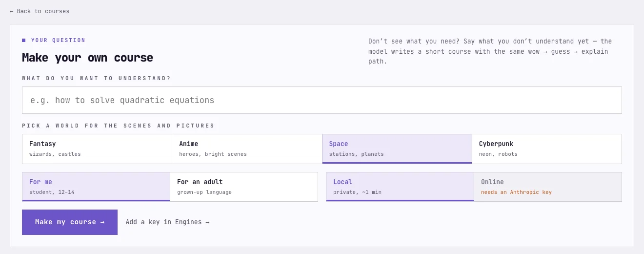Viewport: 644px width, 254px height.
Task: Open the 'Add a key in Engines' link
Action: click(167, 222)
